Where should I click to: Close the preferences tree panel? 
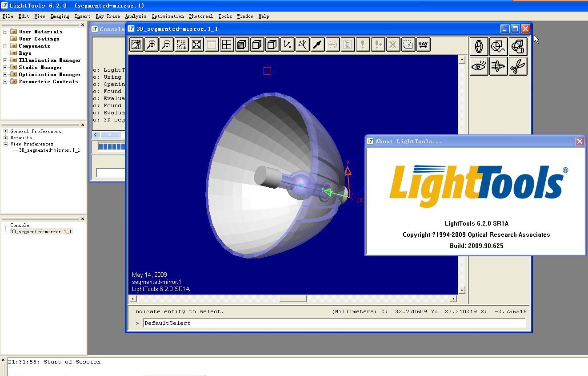tap(83, 125)
